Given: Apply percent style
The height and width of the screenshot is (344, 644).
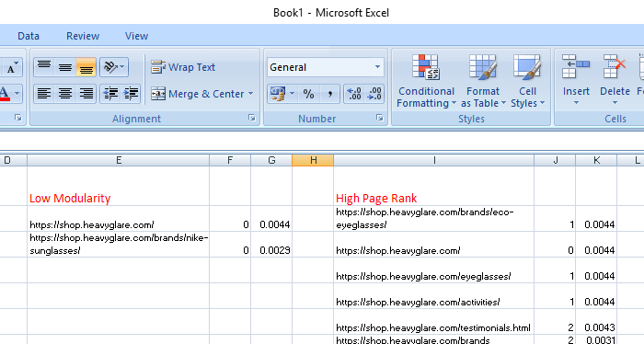Looking at the screenshot, I should (x=308, y=94).
